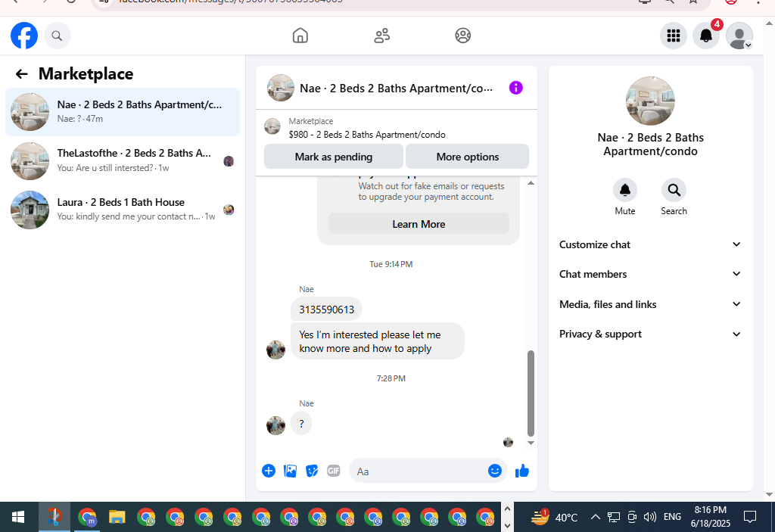Expand Privacy & support section

tap(650, 334)
